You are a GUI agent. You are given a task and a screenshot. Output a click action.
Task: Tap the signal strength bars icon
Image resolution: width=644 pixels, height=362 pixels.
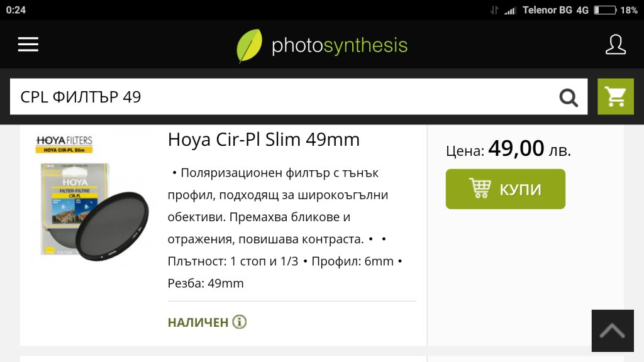pyautogui.click(x=509, y=10)
